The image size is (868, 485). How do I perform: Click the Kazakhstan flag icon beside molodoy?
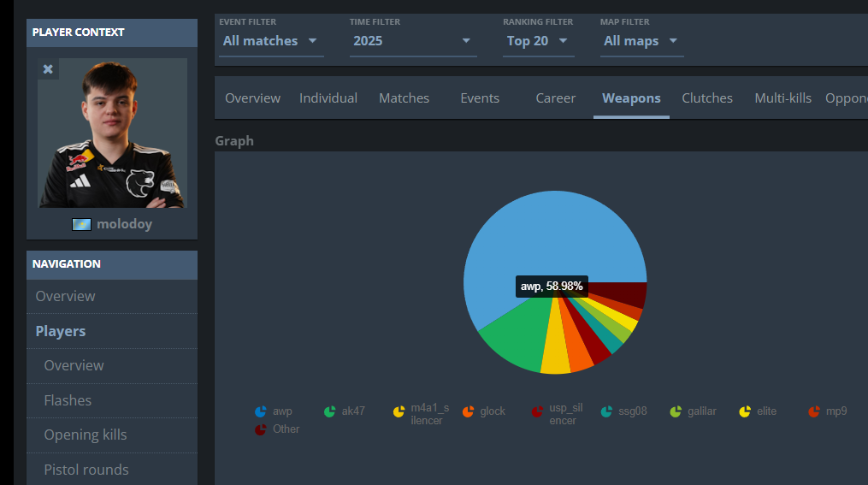click(81, 224)
